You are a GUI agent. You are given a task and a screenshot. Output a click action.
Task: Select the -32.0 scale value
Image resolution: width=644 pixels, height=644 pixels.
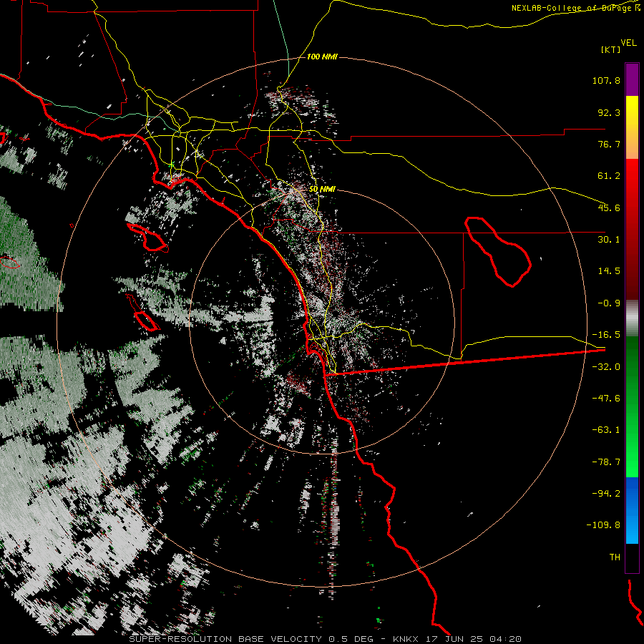click(x=606, y=367)
